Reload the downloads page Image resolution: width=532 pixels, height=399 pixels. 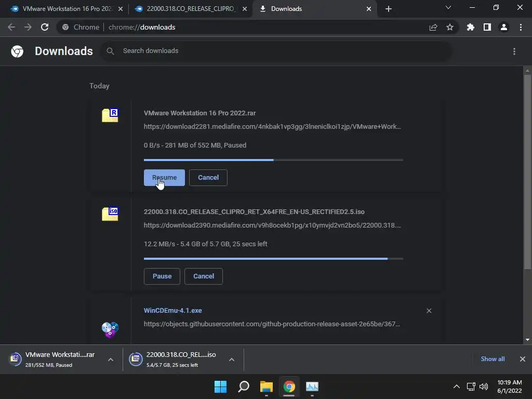(x=45, y=27)
